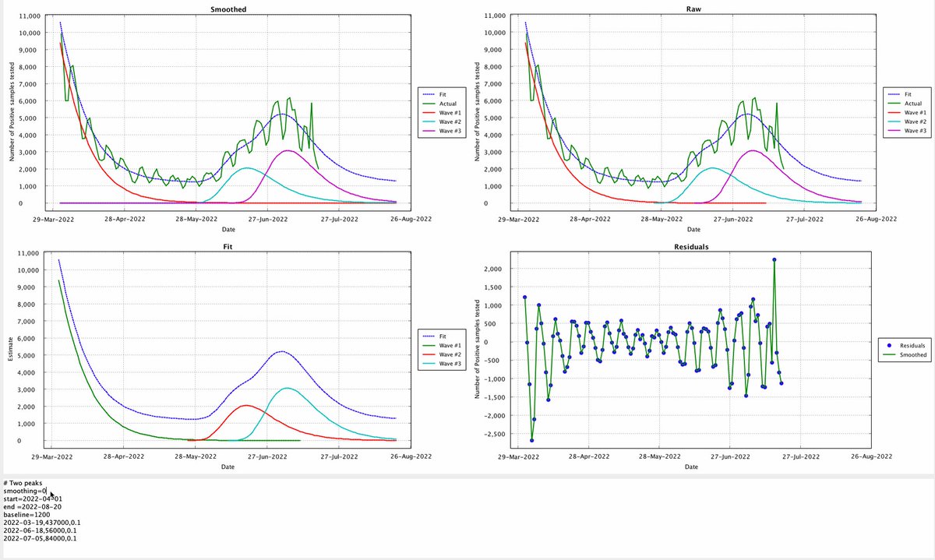Click 'Wave #3' in the Raw chart legend
The image size is (935, 560).
[x=914, y=131]
